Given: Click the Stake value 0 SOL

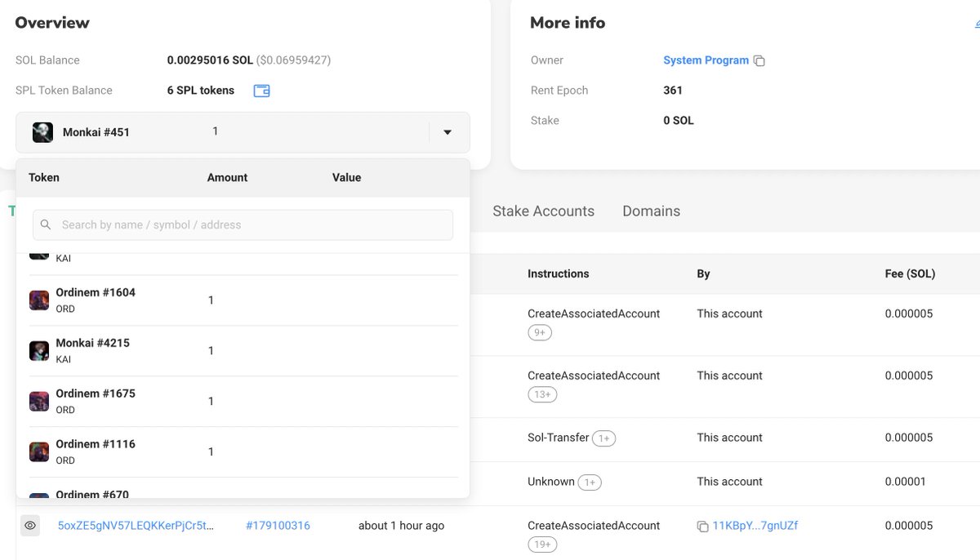Looking at the screenshot, I should (679, 121).
